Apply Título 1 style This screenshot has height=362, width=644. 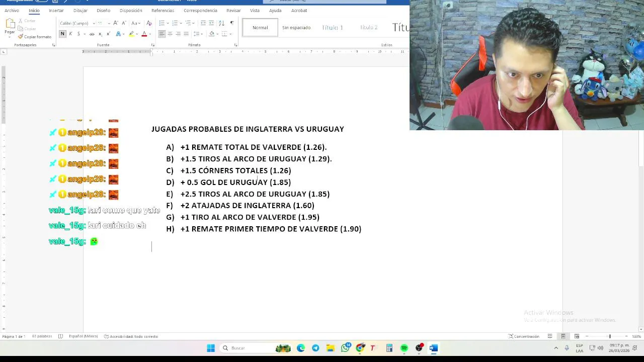tap(333, 28)
